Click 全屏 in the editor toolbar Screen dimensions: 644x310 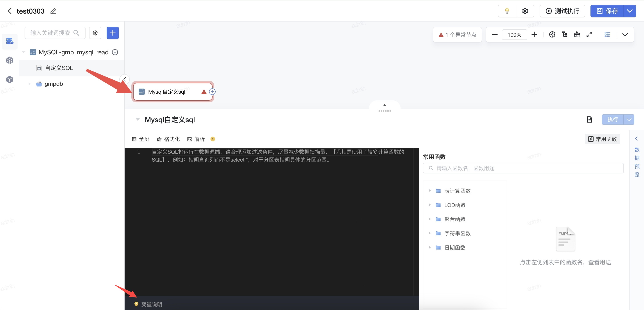pos(141,139)
